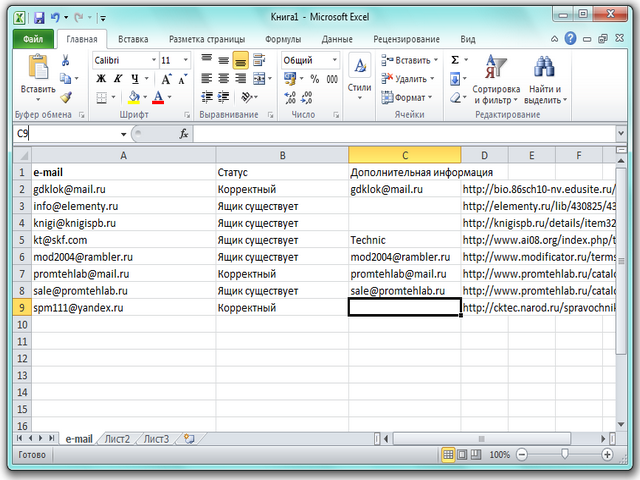Toggle bottom align highlighted button
The image size is (640, 480).
(x=240, y=60)
